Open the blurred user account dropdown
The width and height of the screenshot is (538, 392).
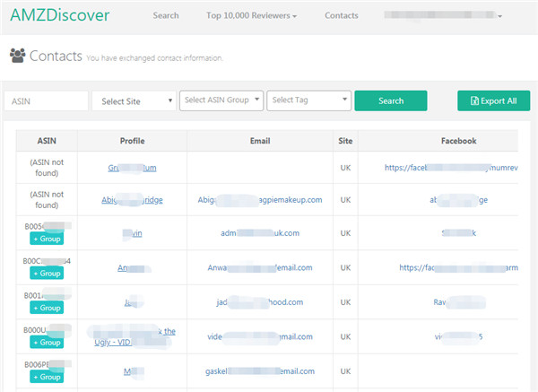[442, 15]
